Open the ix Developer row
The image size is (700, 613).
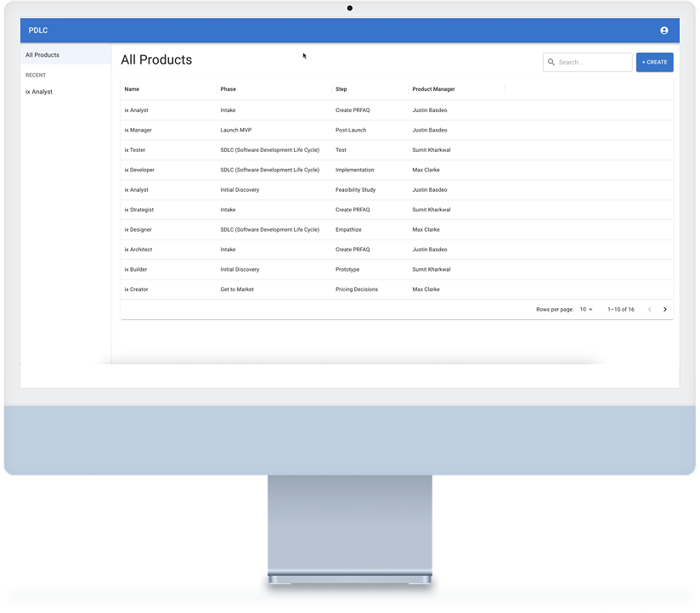point(397,170)
